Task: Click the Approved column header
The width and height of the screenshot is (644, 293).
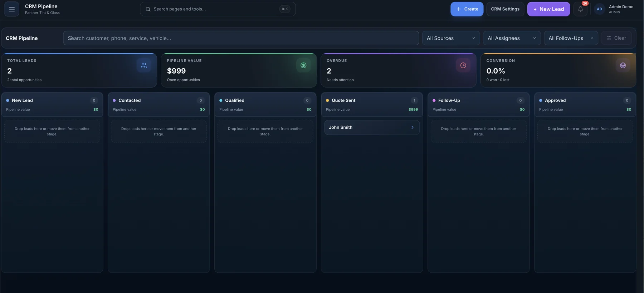Action: click(x=585, y=105)
